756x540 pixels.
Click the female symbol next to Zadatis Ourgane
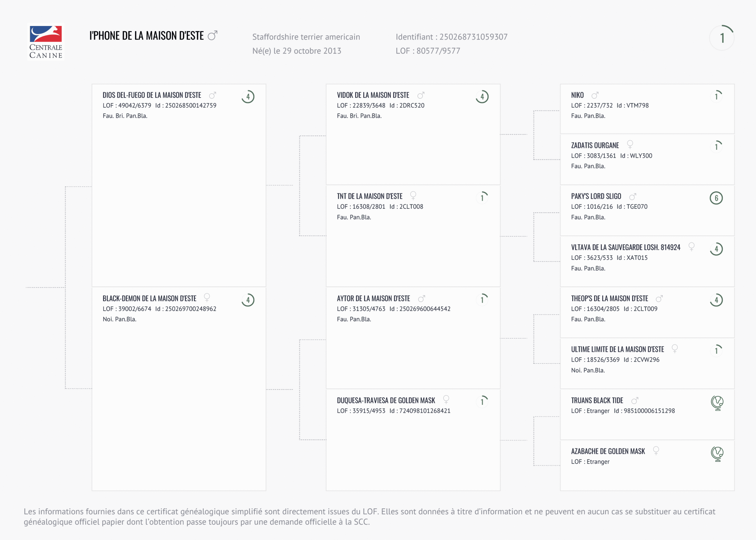coord(630,144)
